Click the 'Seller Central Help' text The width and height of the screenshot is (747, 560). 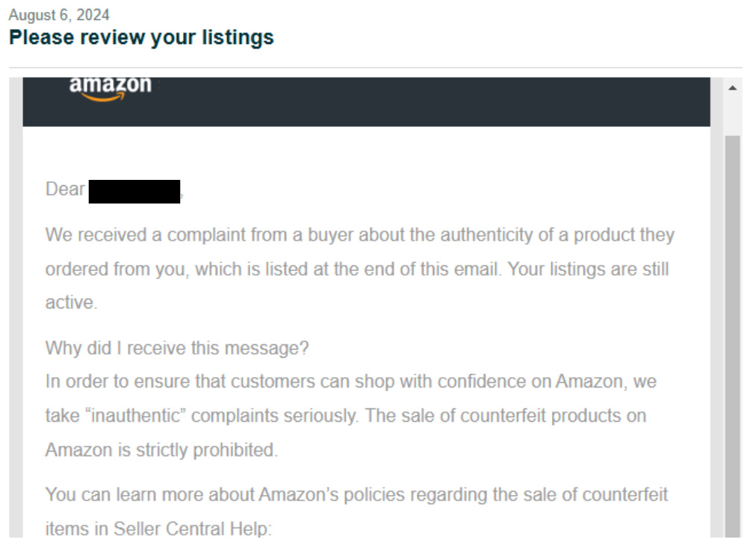[x=191, y=529]
